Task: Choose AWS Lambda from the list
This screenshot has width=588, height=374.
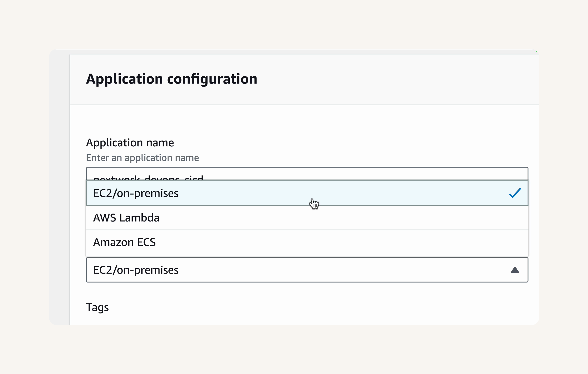Action: [307, 218]
